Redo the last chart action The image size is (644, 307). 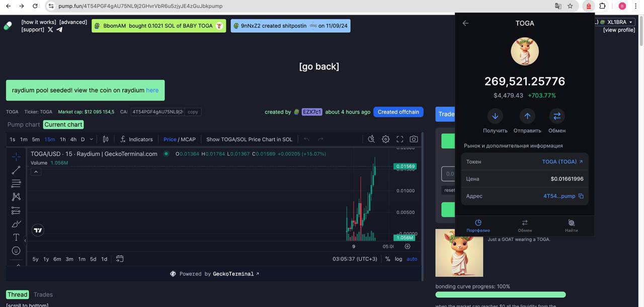coord(320,139)
